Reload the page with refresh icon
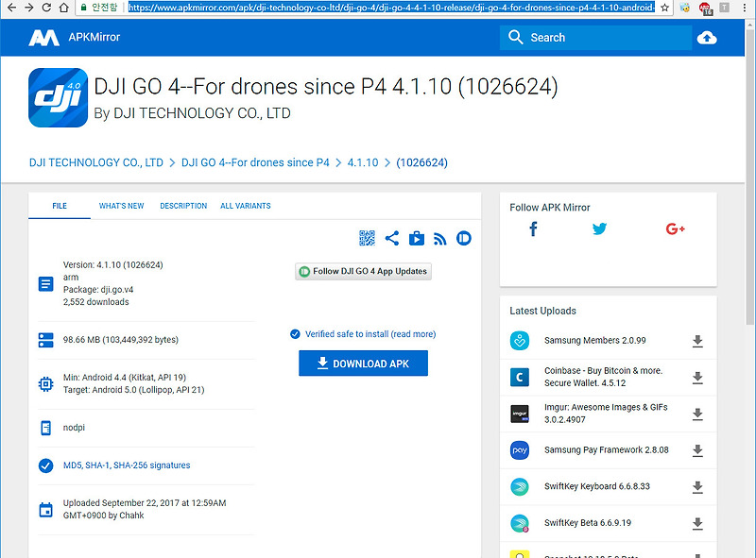The height and width of the screenshot is (558, 756). [46, 8]
